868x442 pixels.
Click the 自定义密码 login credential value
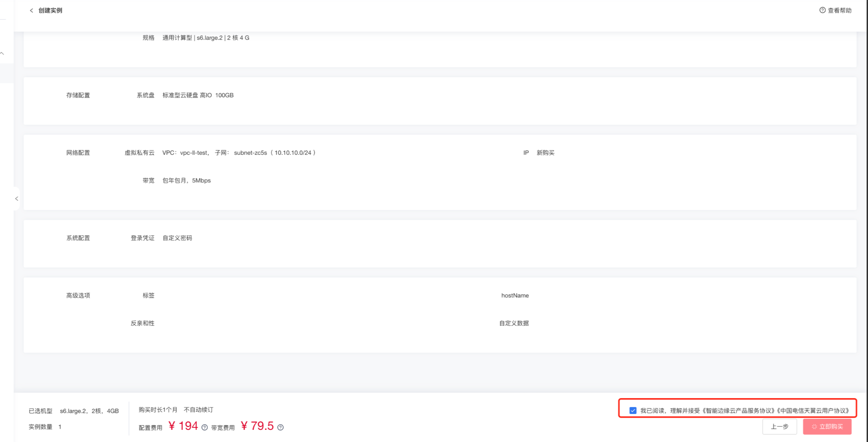click(x=177, y=238)
